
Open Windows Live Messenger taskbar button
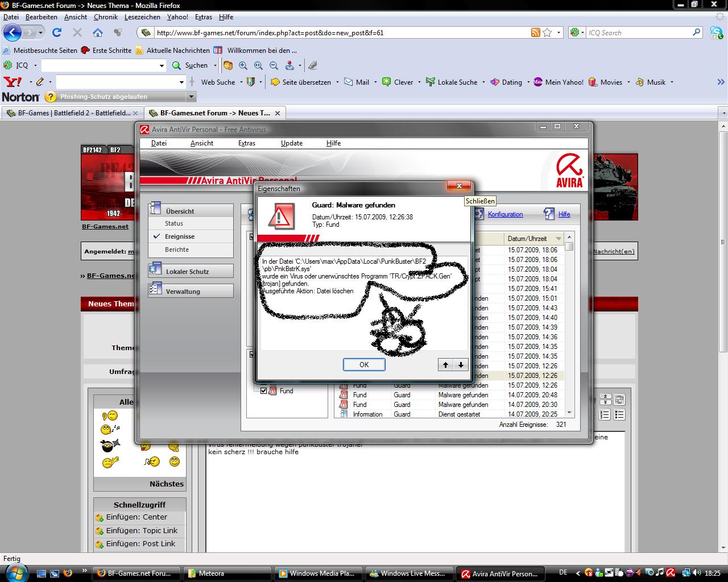tap(408, 573)
